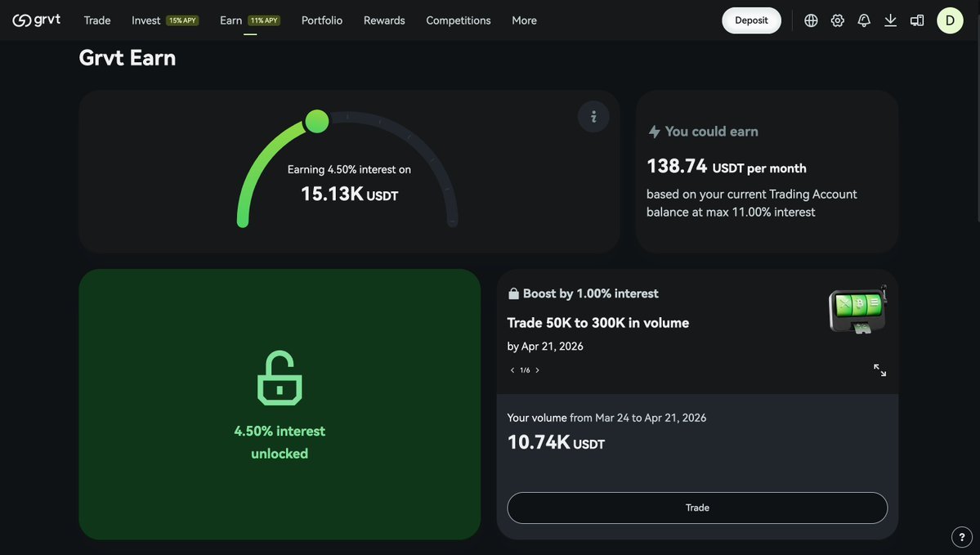Screen dimensions: 980x555
Task: Click the download app icon
Action: (x=891, y=20)
